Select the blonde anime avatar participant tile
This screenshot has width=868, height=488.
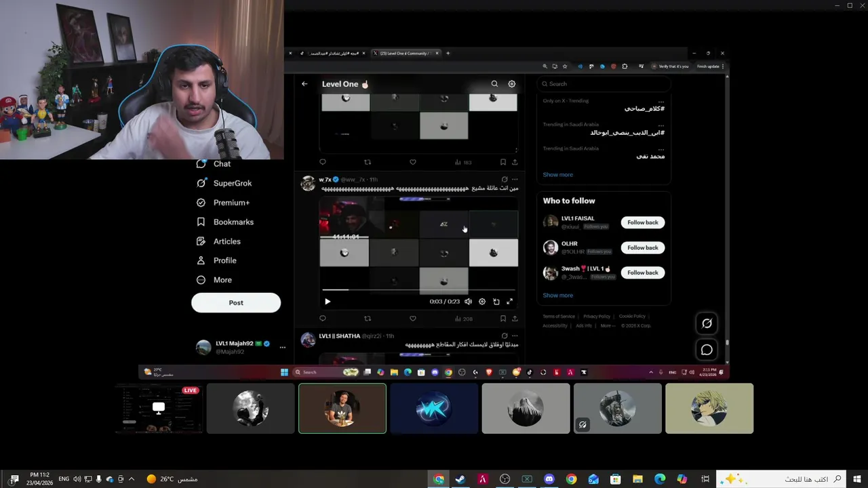[x=709, y=408]
